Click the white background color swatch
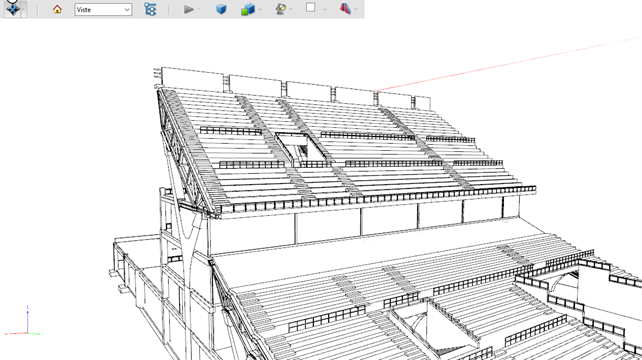Screen dimensions: 642x360 [x=311, y=7]
